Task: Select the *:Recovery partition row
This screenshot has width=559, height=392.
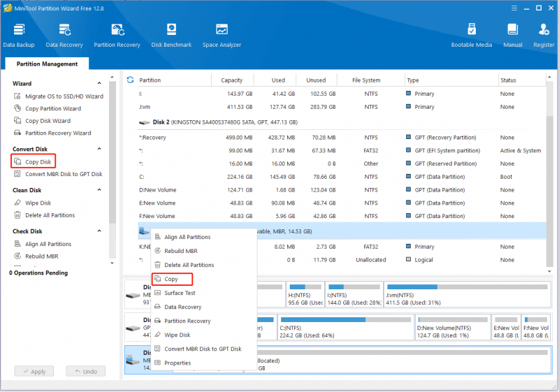Action: (x=342, y=138)
